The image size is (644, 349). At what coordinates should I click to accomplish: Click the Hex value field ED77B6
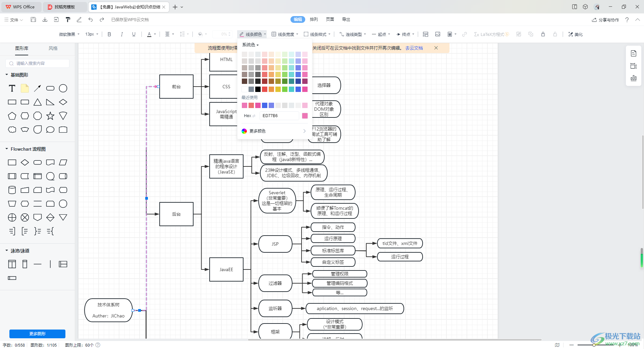pos(279,116)
